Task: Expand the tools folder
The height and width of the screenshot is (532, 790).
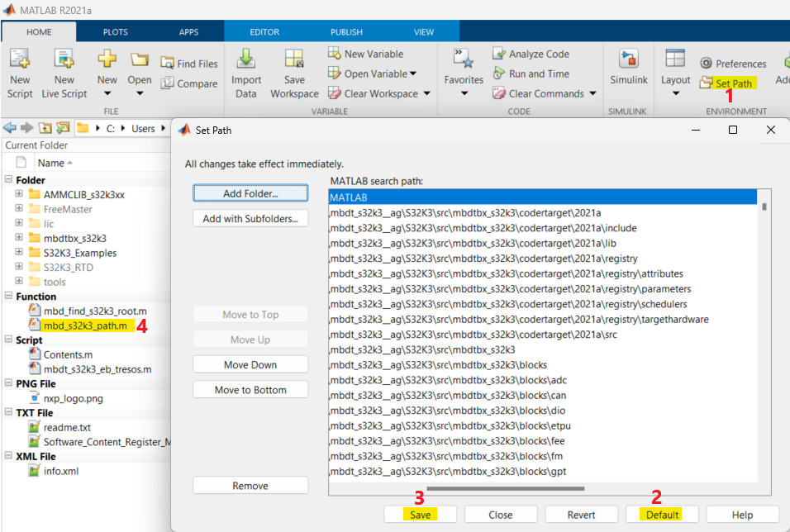Action: coord(19,281)
